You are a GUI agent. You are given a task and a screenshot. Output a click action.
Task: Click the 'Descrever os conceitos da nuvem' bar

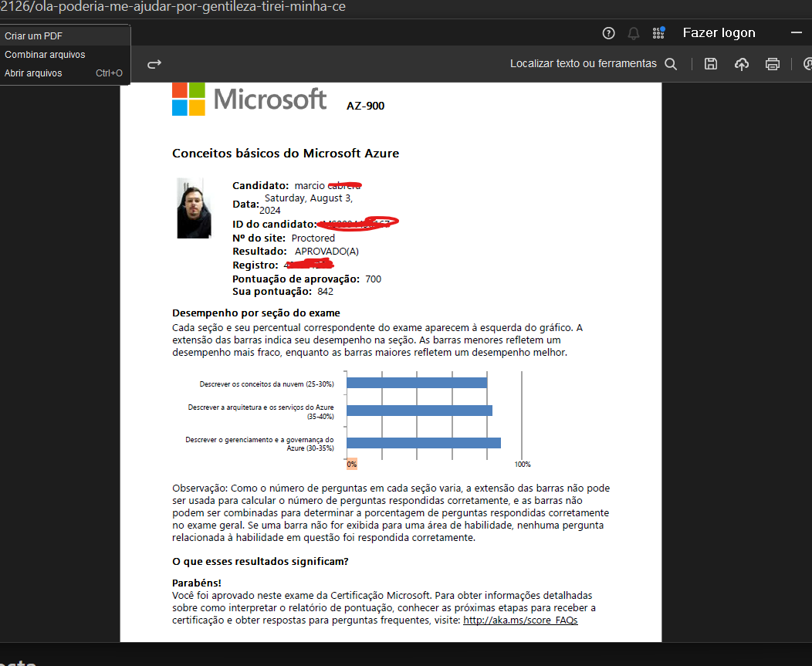pos(416,383)
